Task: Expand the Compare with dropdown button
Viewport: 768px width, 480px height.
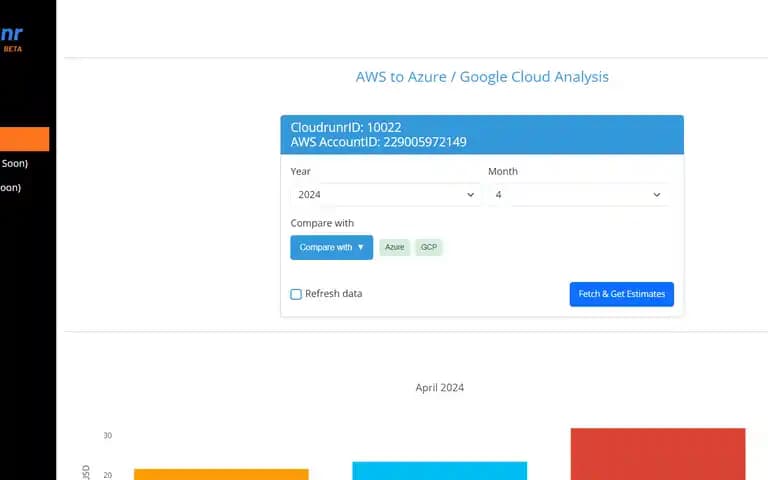Action: click(332, 247)
